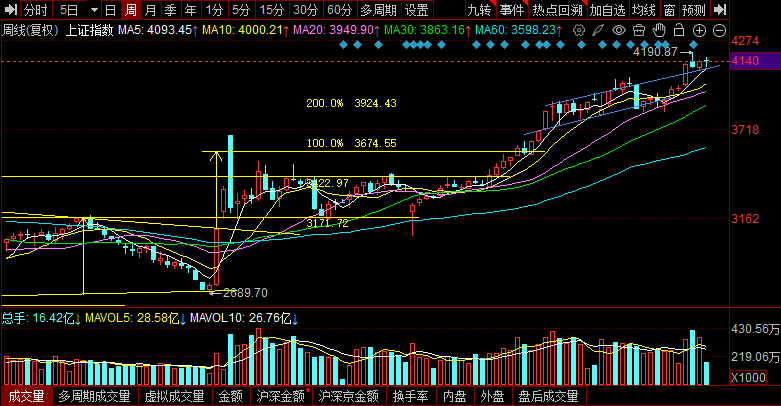Select the 30分 period tab

point(306,10)
